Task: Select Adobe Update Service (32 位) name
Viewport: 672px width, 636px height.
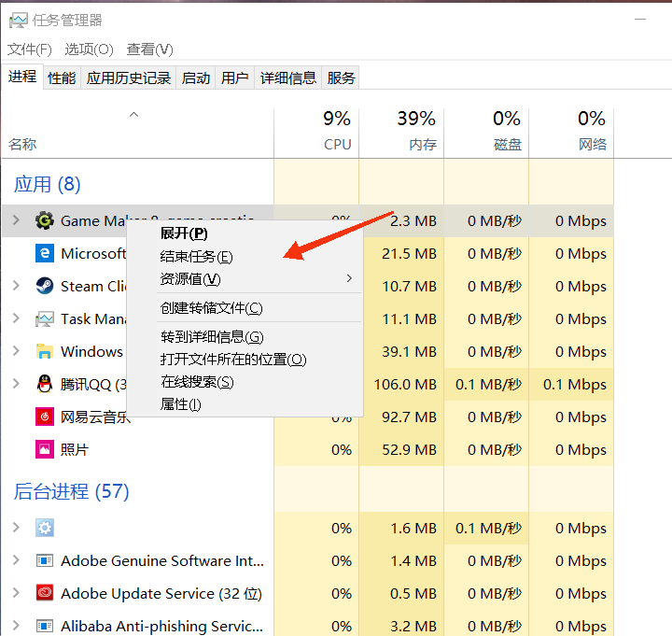Action: 161,594
